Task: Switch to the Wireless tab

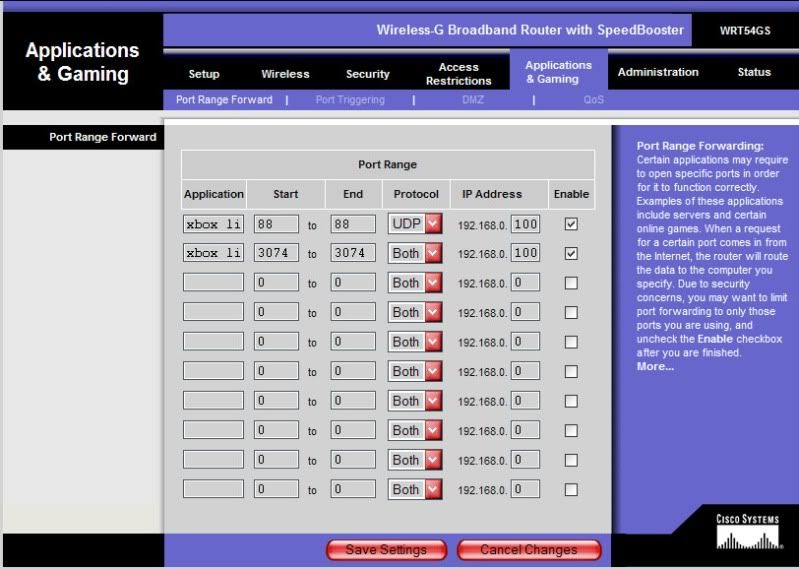Action: click(x=285, y=74)
